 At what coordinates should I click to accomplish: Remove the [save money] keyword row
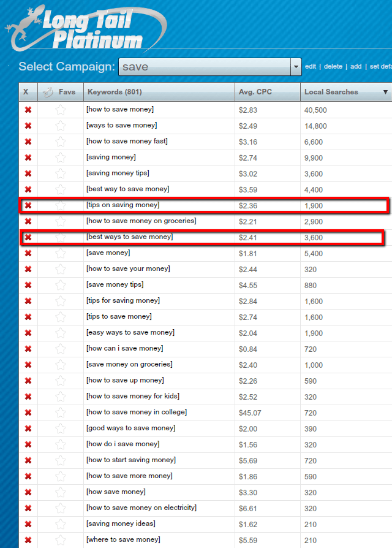point(28,253)
